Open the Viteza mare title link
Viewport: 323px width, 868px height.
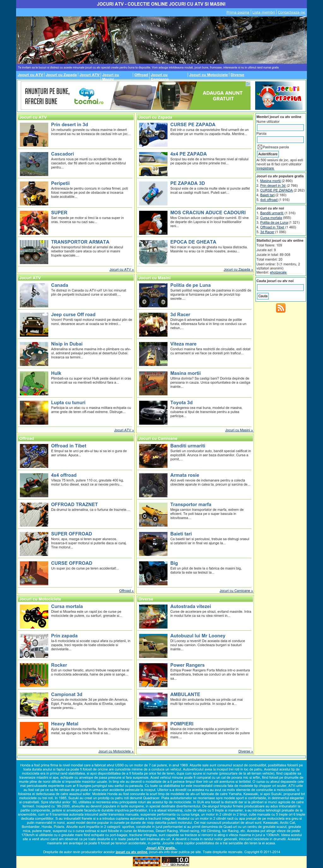pyautogui.click(x=183, y=344)
